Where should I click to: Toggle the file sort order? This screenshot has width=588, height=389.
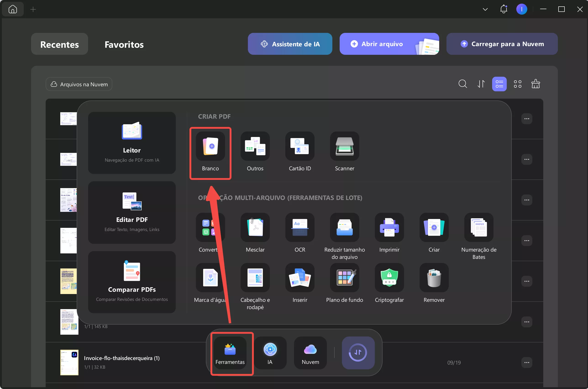click(x=481, y=84)
